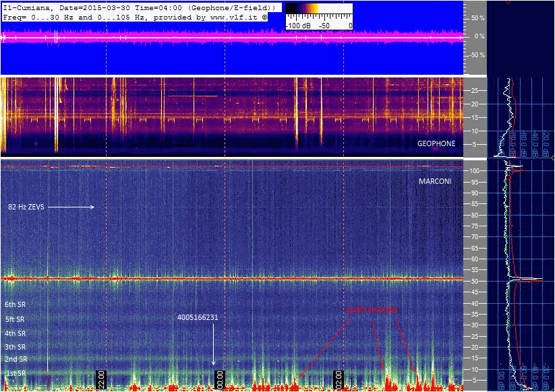Click the 'GEOPHONE' panel label

[436, 143]
